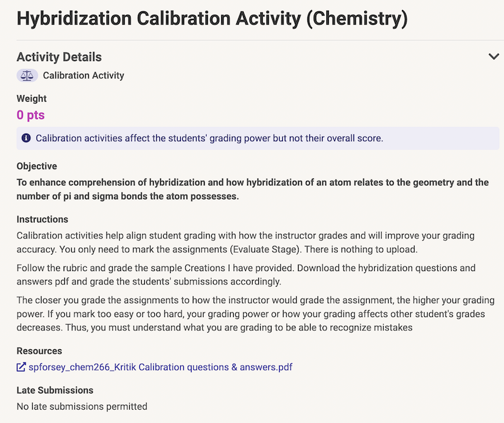Select the Calibration Activity label
Viewport: 504px width, 423px height.
click(84, 75)
